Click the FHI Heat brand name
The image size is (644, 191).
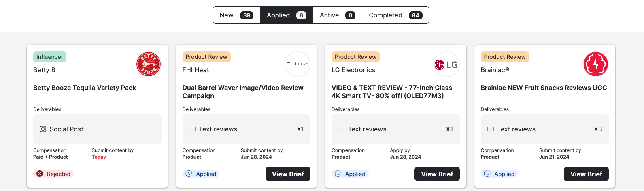tap(196, 70)
